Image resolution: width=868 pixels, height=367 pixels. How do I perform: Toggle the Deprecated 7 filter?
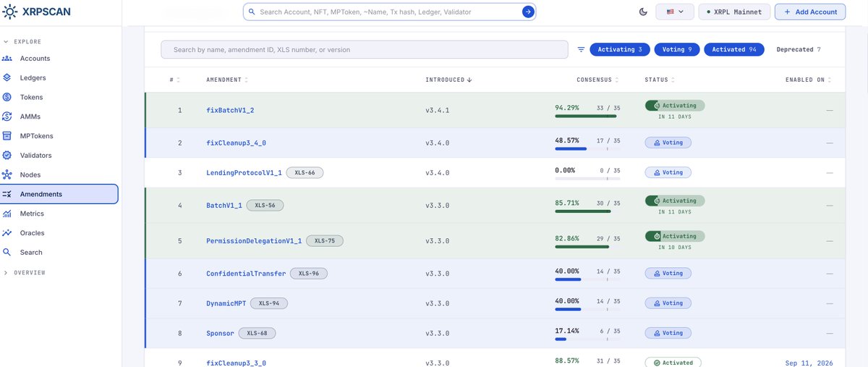click(799, 49)
